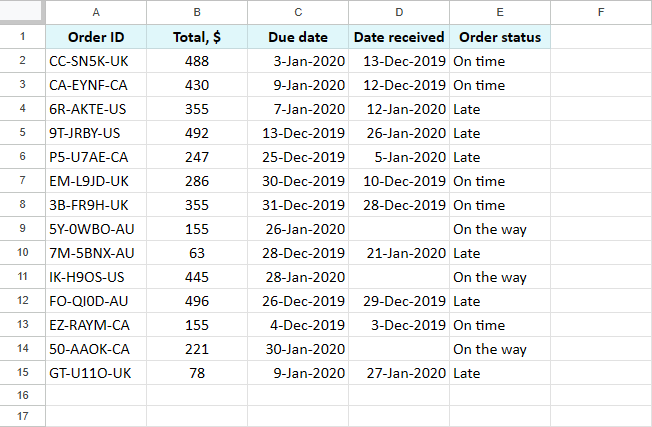Click the Total, $ header cell

(197, 37)
